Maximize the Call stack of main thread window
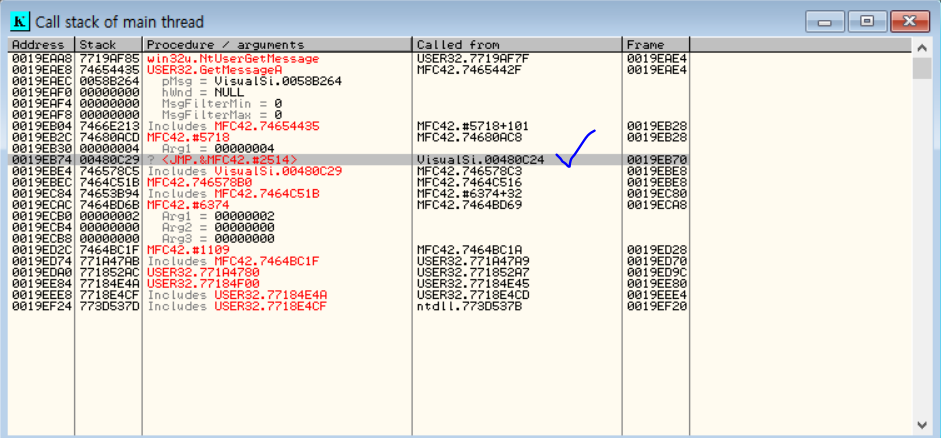Screen dimensions: 941x438 point(867,22)
